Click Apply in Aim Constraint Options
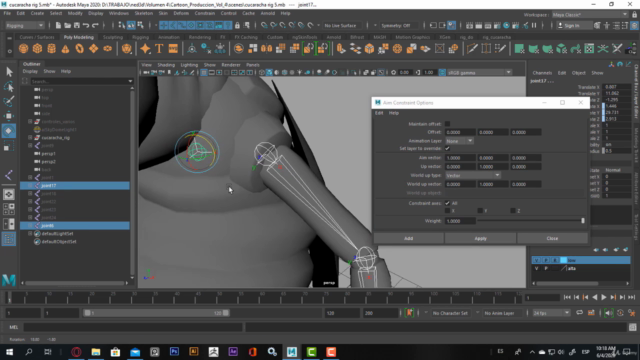 point(480,238)
